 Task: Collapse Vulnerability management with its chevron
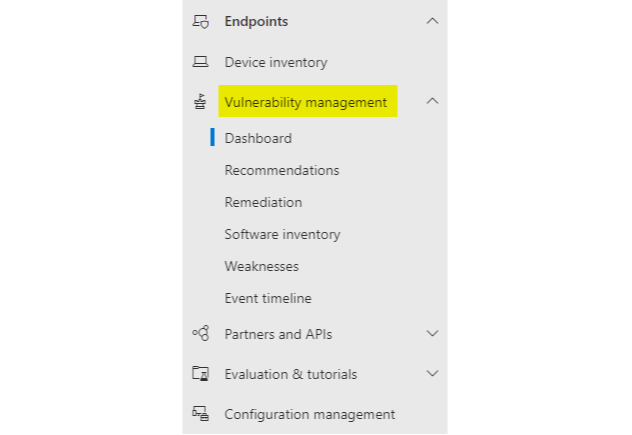click(x=432, y=101)
